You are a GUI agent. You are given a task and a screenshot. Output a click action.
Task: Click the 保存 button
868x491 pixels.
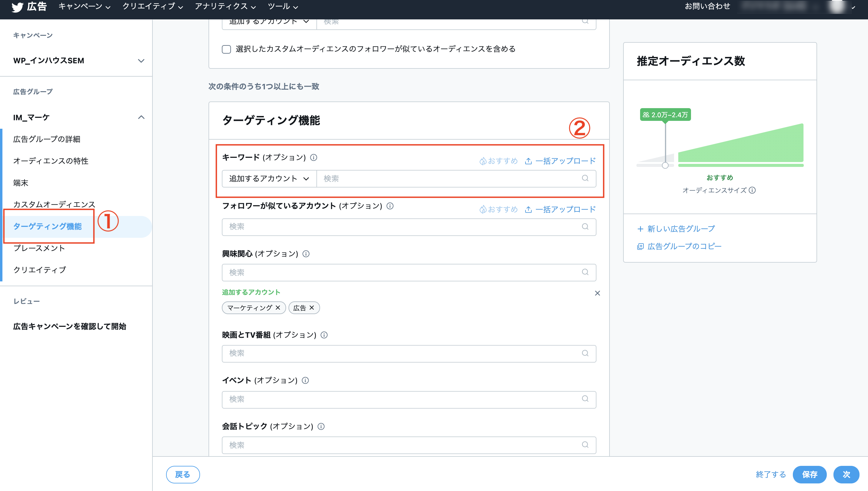pyautogui.click(x=809, y=474)
